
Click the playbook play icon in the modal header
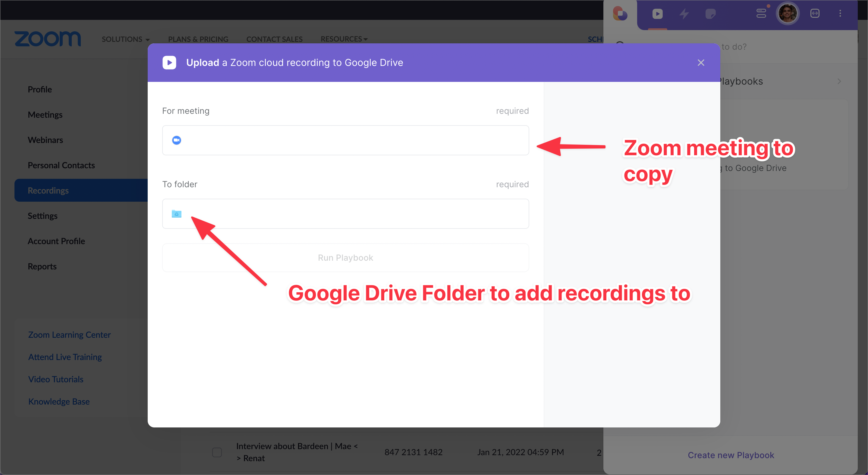pyautogui.click(x=169, y=62)
